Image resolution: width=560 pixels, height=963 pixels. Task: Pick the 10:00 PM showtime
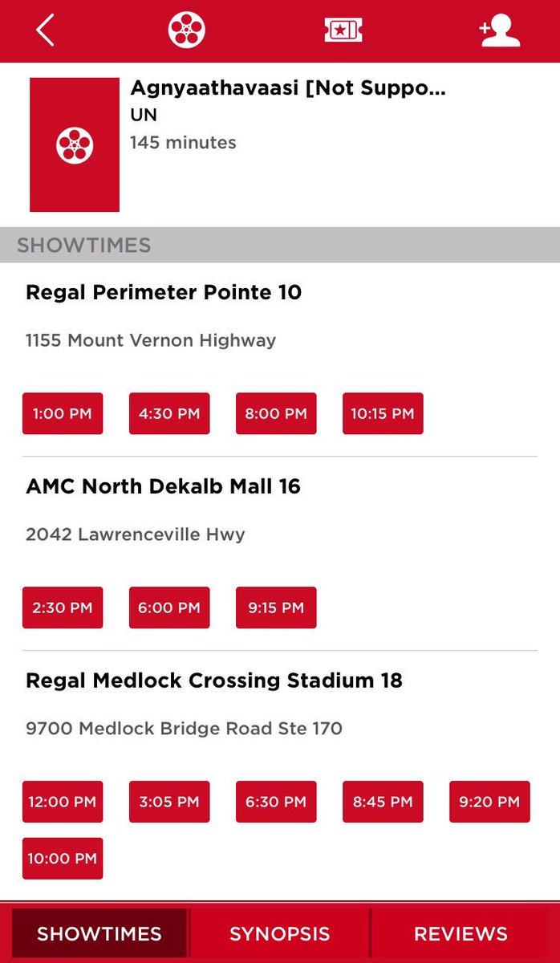tap(63, 859)
